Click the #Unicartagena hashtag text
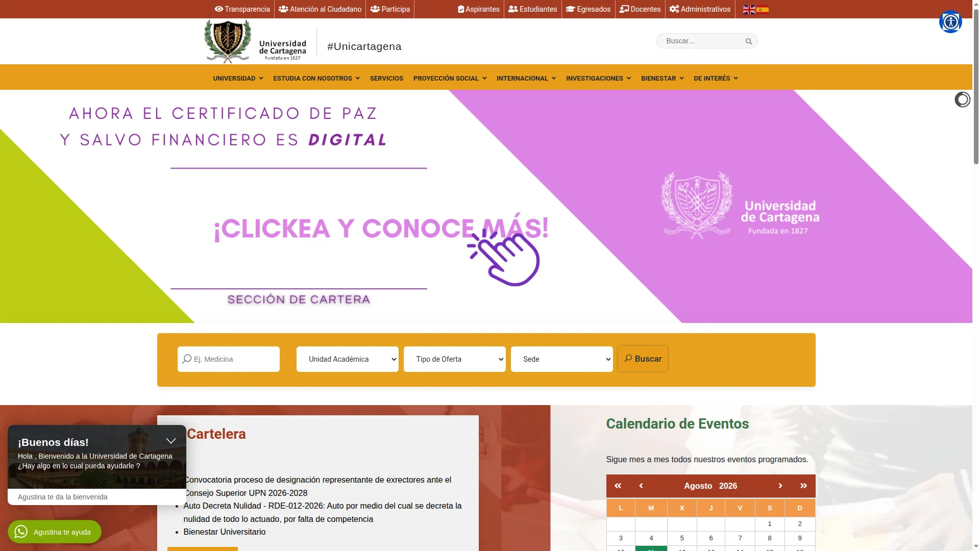This screenshot has height=551, width=980. (364, 46)
